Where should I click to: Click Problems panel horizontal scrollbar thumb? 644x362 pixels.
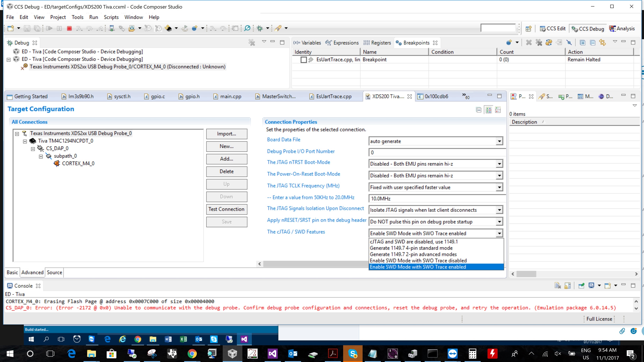pyautogui.click(x=526, y=274)
